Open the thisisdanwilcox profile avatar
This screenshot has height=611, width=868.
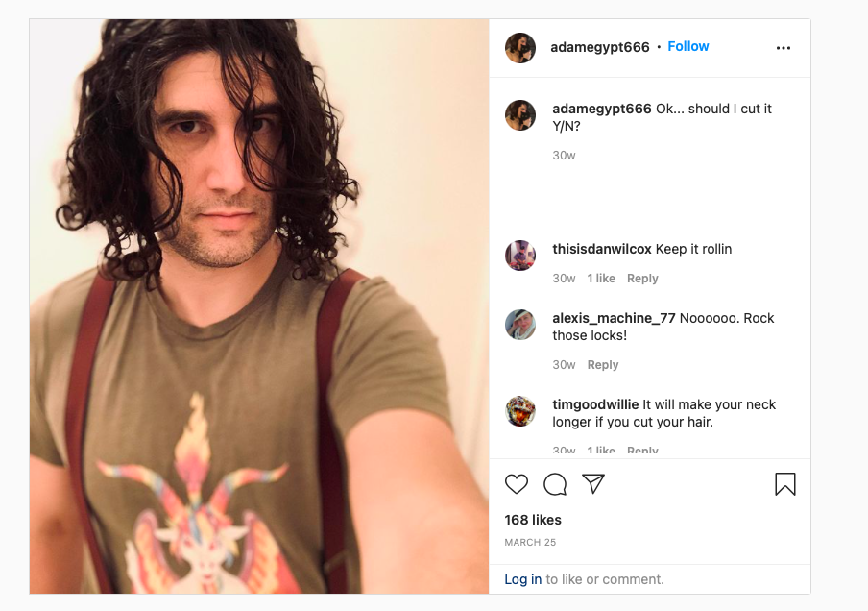tap(520, 256)
